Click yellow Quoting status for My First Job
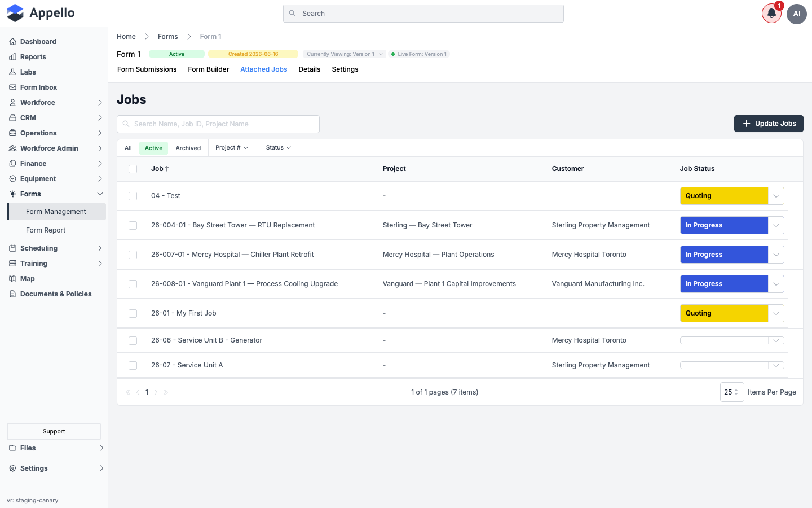Screen dimensions: 812x508 [724, 313]
